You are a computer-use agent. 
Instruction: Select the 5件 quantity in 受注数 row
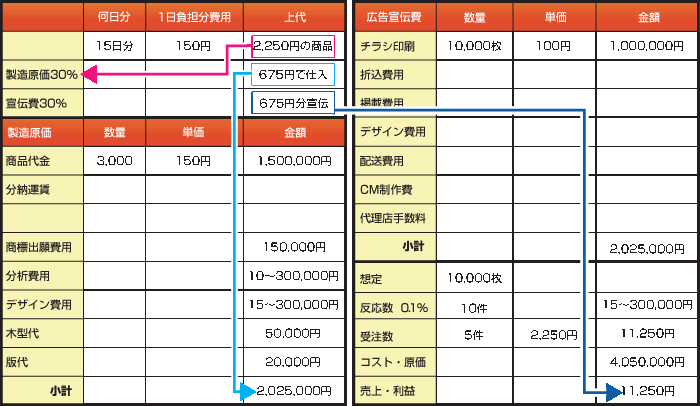pos(475,333)
